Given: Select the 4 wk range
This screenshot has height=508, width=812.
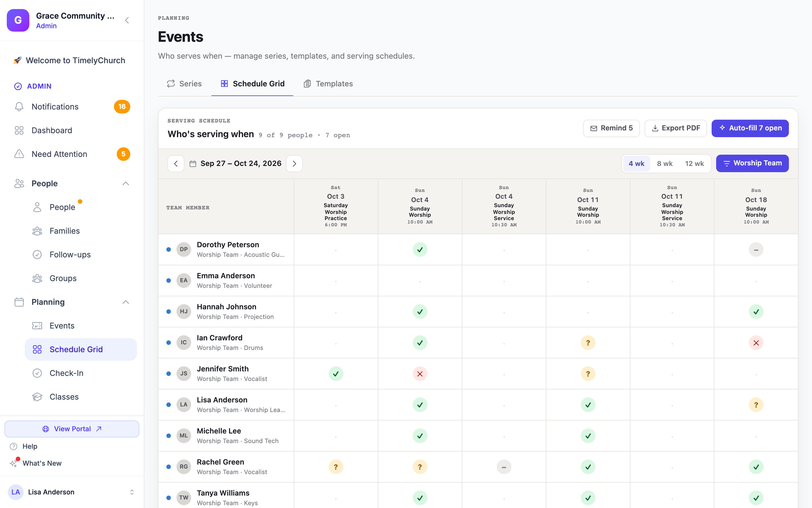Looking at the screenshot, I should coord(636,164).
